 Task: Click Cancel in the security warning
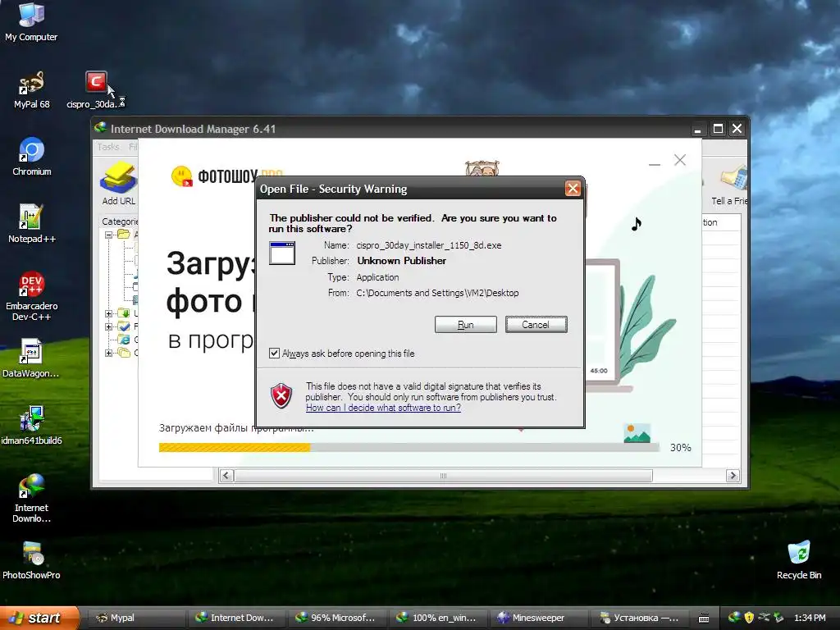(x=536, y=325)
